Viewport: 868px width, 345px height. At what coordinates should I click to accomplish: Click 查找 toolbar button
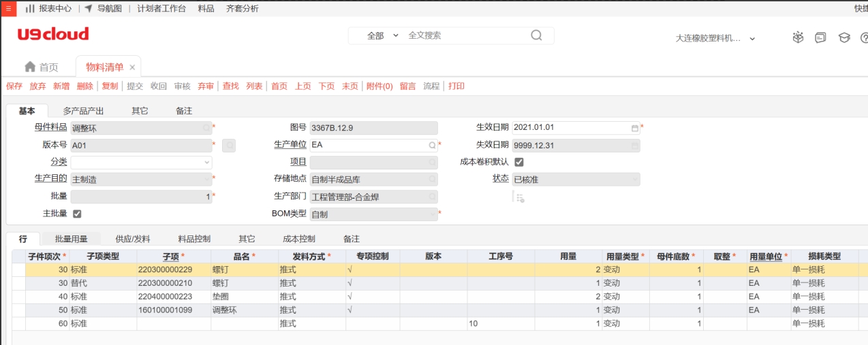pos(231,86)
